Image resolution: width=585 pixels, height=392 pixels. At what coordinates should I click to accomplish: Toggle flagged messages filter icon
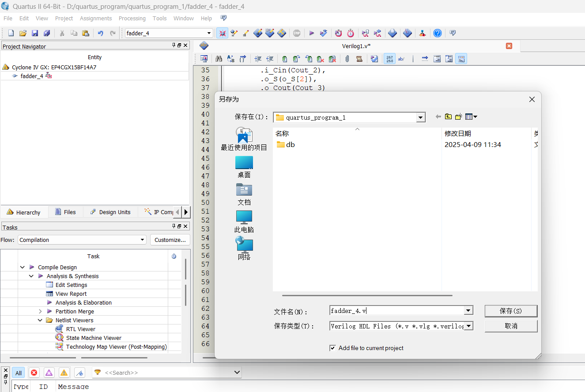[x=79, y=373]
